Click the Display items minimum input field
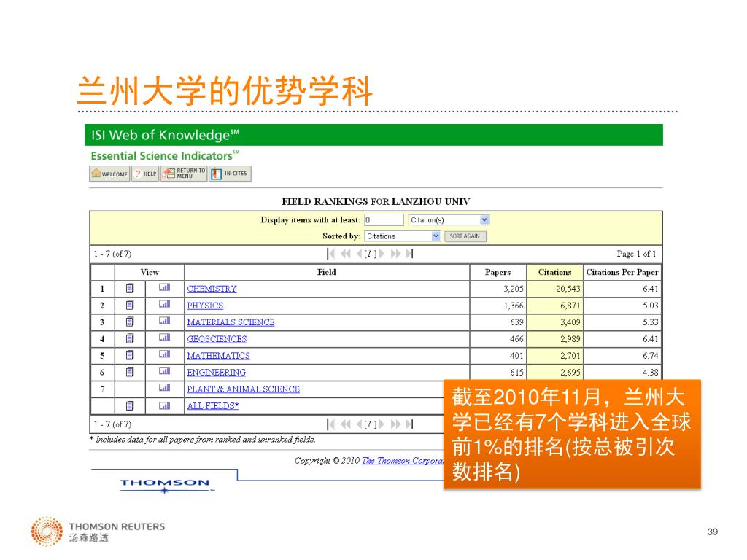Image resolution: width=747 pixels, height=560 pixels. pos(384,220)
